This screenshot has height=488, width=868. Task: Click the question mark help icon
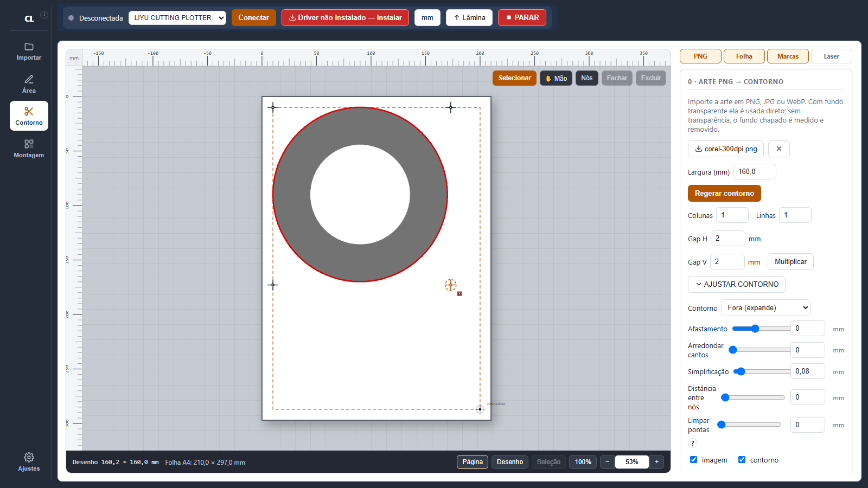pyautogui.click(x=693, y=443)
